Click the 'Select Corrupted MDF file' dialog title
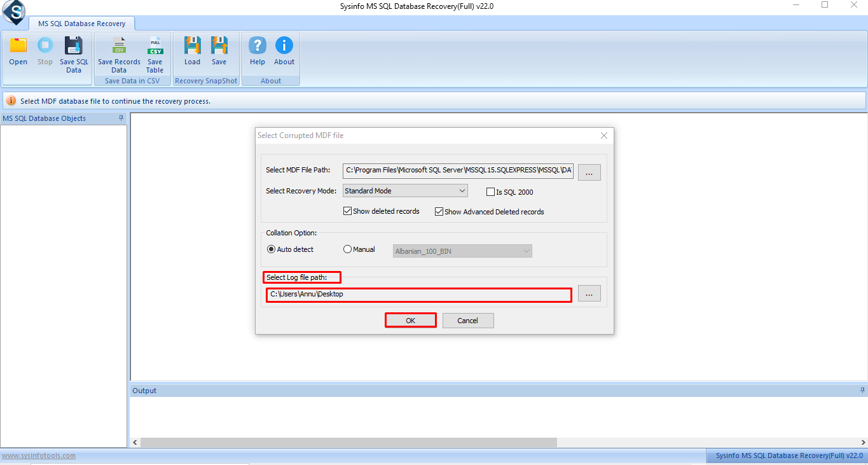 click(300, 135)
